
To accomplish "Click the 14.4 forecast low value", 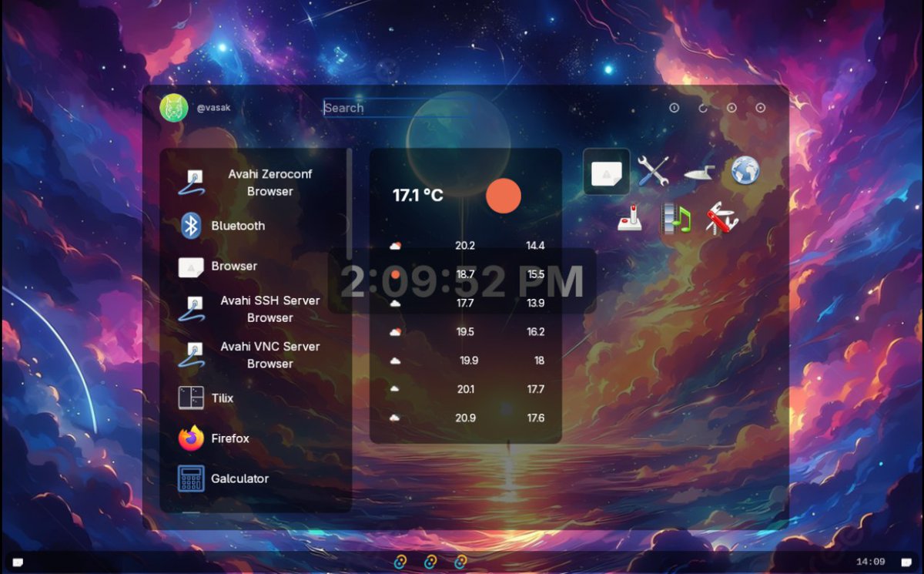I will (535, 246).
